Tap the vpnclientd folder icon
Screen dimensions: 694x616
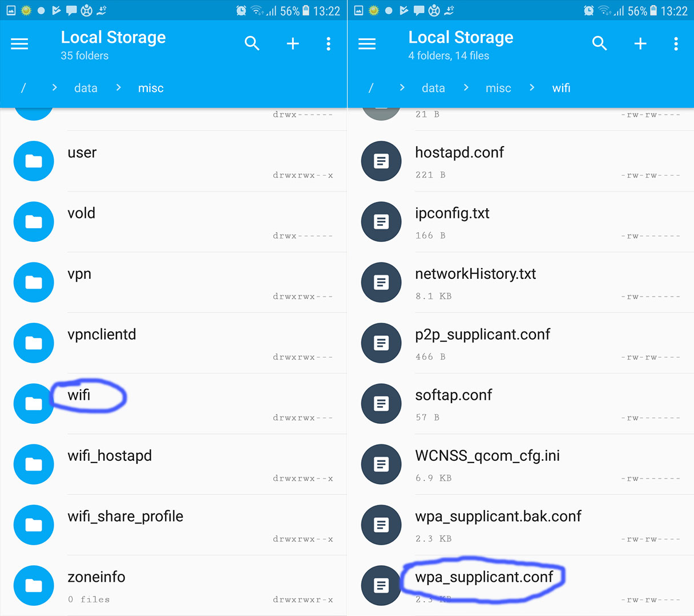tap(34, 343)
